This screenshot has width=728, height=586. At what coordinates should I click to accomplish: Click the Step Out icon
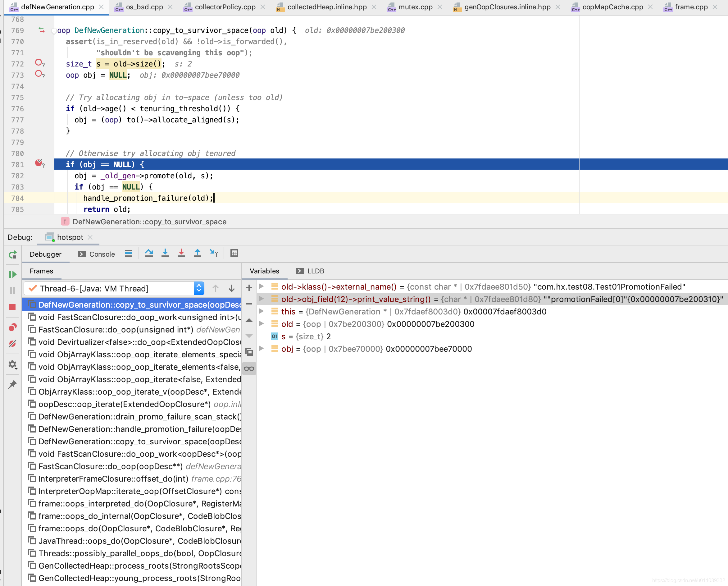click(x=198, y=253)
